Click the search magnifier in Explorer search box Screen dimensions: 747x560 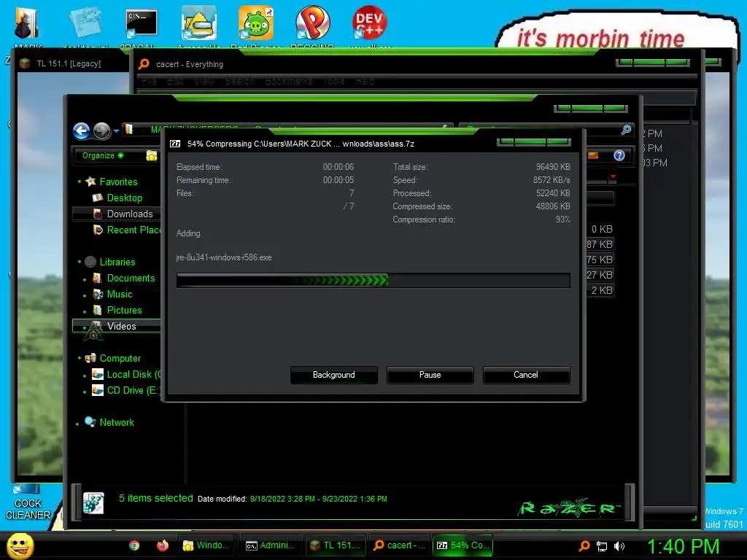pyautogui.click(x=626, y=130)
